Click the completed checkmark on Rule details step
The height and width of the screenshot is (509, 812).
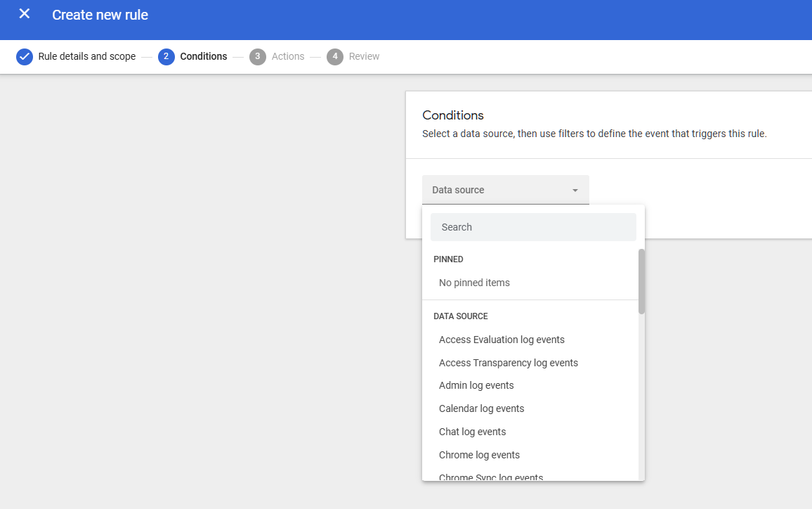click(24, 56)
